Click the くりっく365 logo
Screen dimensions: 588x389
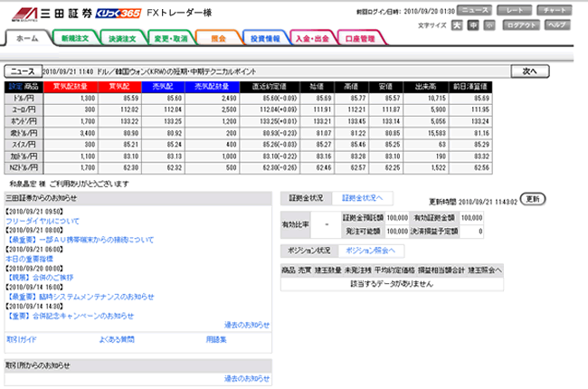tap(119, 14)
